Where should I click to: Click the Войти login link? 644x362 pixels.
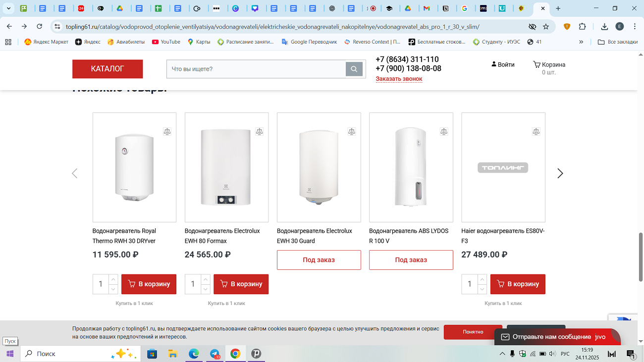[x=503, y=65]
